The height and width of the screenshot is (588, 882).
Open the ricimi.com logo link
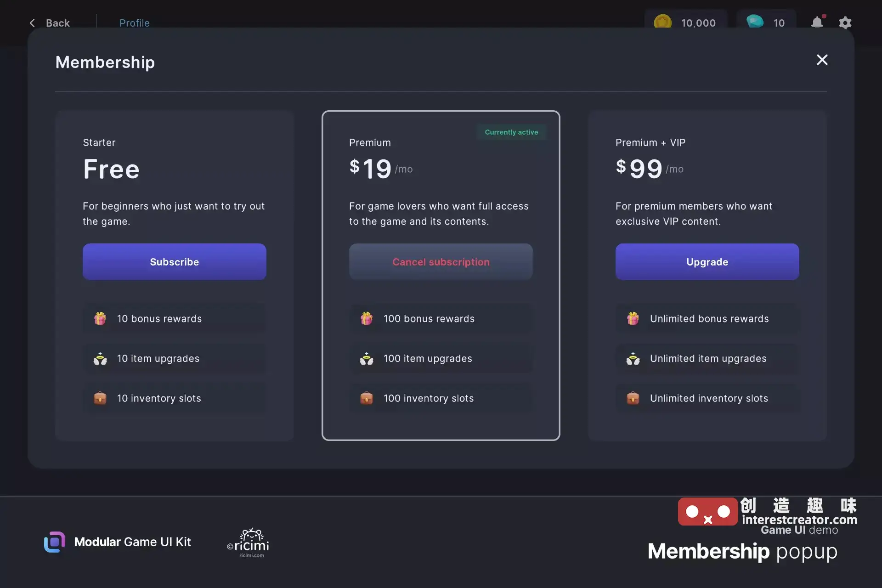(249, 543)
